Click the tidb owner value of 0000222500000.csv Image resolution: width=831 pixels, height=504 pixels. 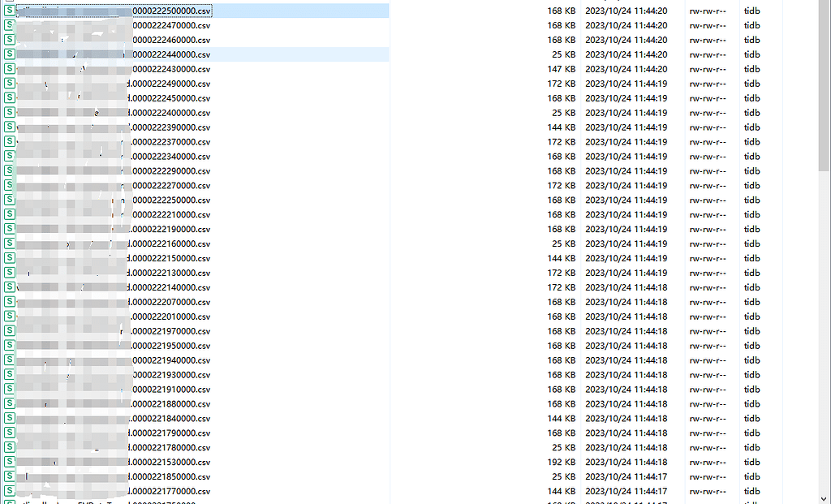click(x=751, y=11)
